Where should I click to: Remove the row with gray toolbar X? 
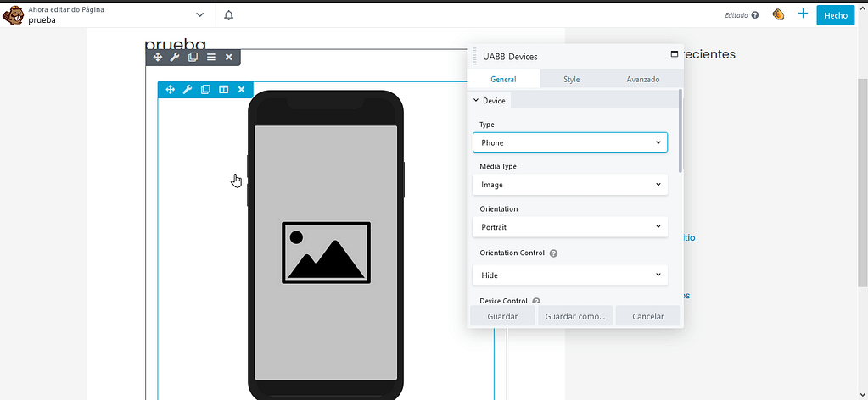pyautogui.click(x=228, y=57)
